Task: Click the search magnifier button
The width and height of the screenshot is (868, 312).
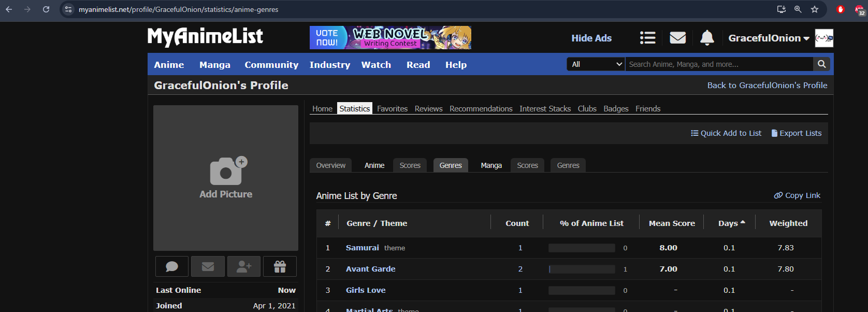Action: pyautogui.click(x=821, y=64)
